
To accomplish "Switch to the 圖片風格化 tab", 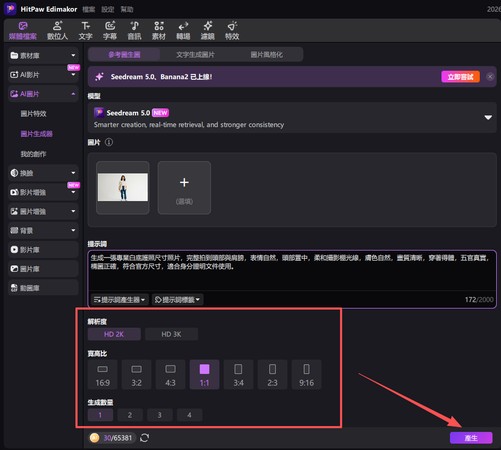I will pos(266,54).
